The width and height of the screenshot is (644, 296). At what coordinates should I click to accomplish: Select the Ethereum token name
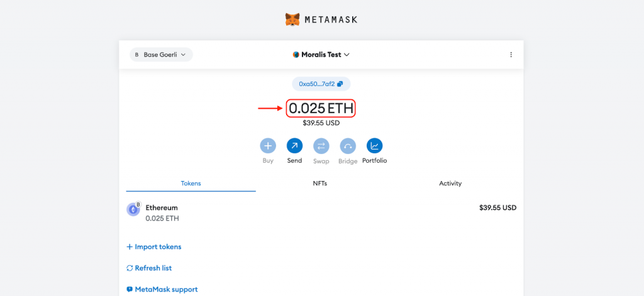pyautogui.click(x=162, y=208)
